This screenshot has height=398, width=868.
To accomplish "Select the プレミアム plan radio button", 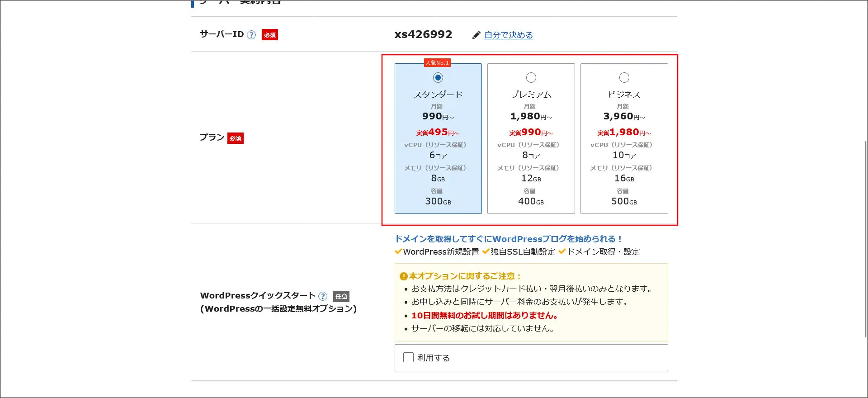I will 531,78.
